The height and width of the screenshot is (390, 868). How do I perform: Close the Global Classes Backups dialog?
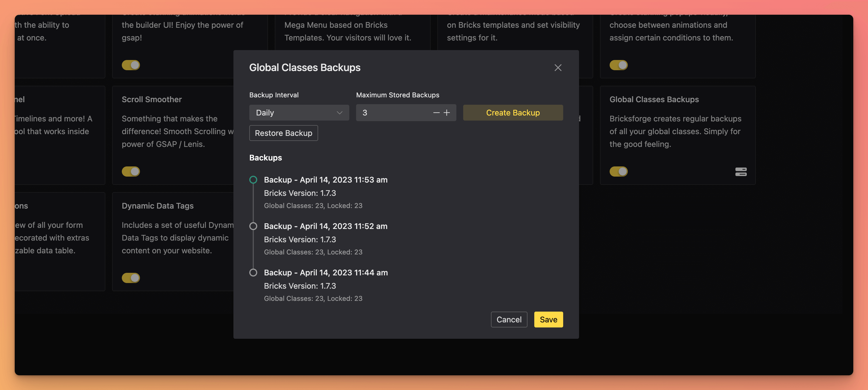pos(558,68)
